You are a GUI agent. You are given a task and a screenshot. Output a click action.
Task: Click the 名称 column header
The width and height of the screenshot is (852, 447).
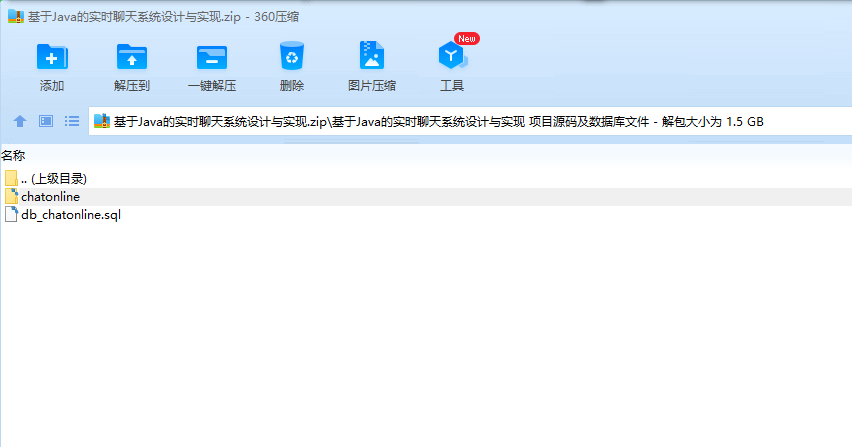[13, 156]
